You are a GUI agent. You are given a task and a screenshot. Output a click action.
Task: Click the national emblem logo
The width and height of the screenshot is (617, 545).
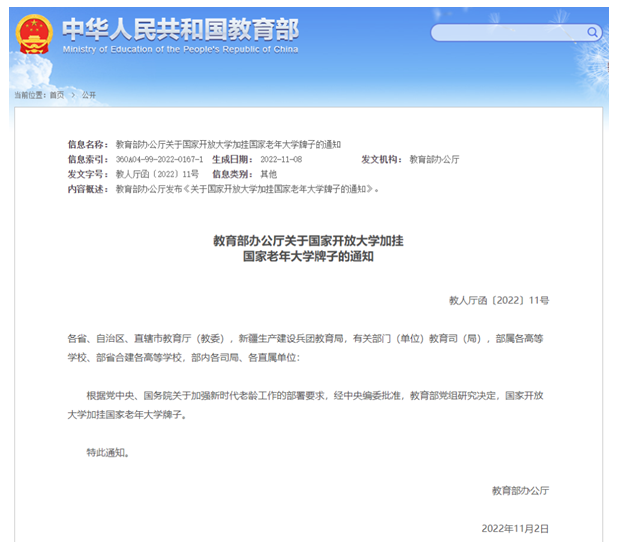34,34
